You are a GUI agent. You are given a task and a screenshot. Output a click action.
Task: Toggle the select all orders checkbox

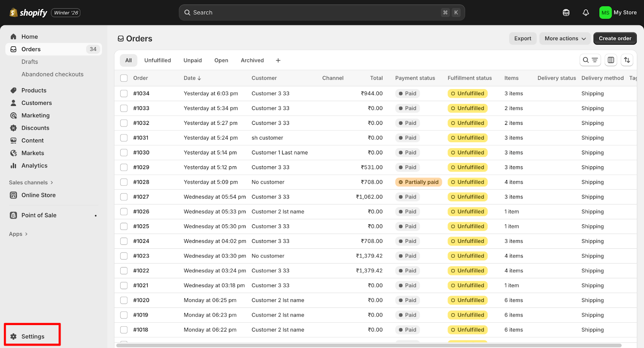(124, 78)
